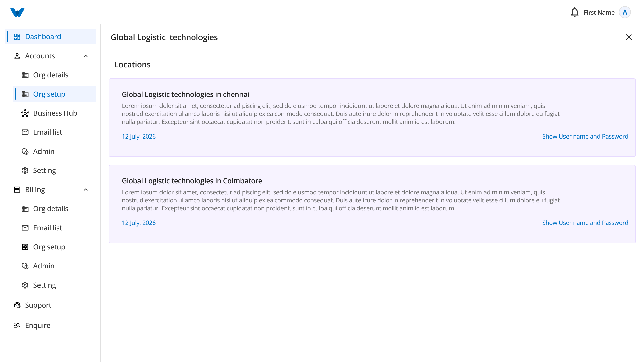Open Business Hub menu item
Screen dimensions: 644x362
[54, 113]
